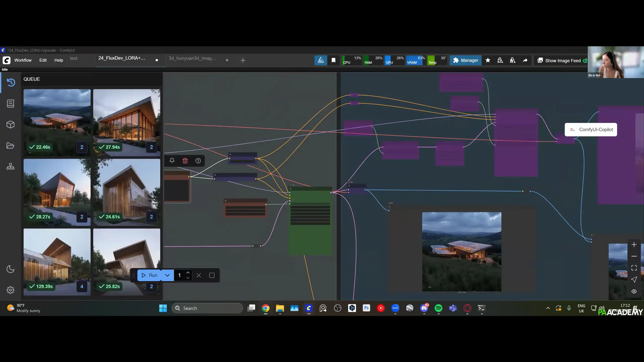This screenshot has width=644, height=362.
Task: Toggle dark theme moon icon
Action: 11,269
